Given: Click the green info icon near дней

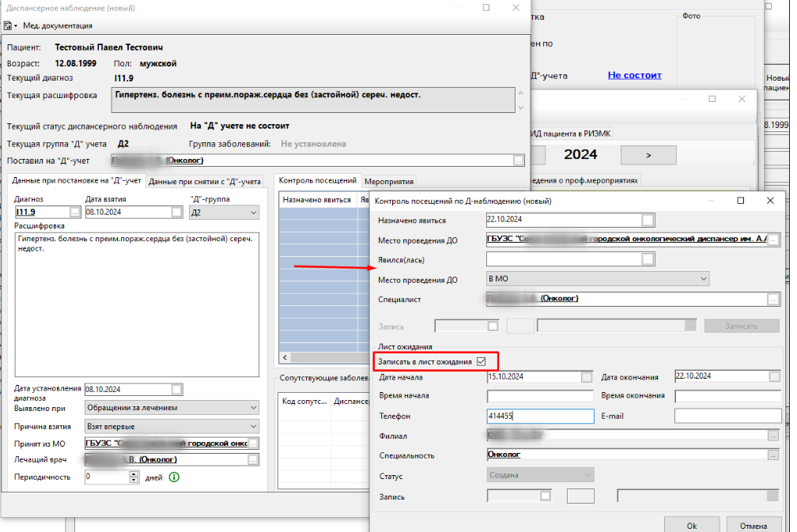Looking at the screenshot, I should [174, 477].
